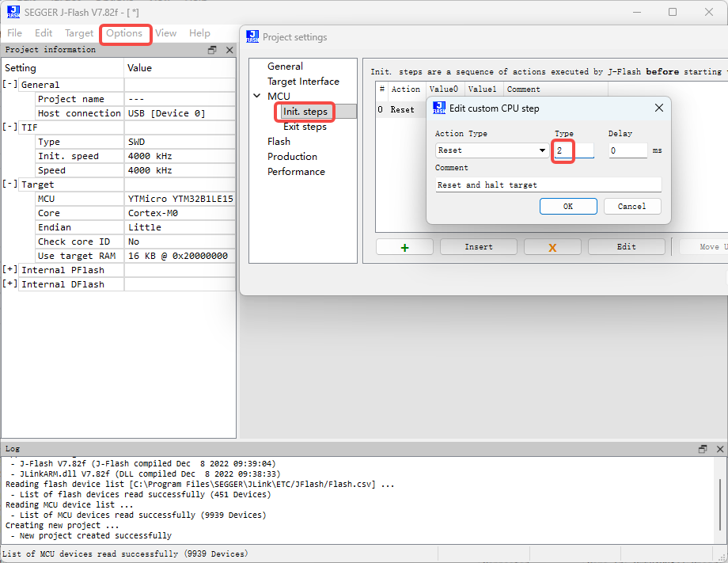Click the Edit button below steps list
Viewport: 728px width, 563px height.
[x=627, y=247]
